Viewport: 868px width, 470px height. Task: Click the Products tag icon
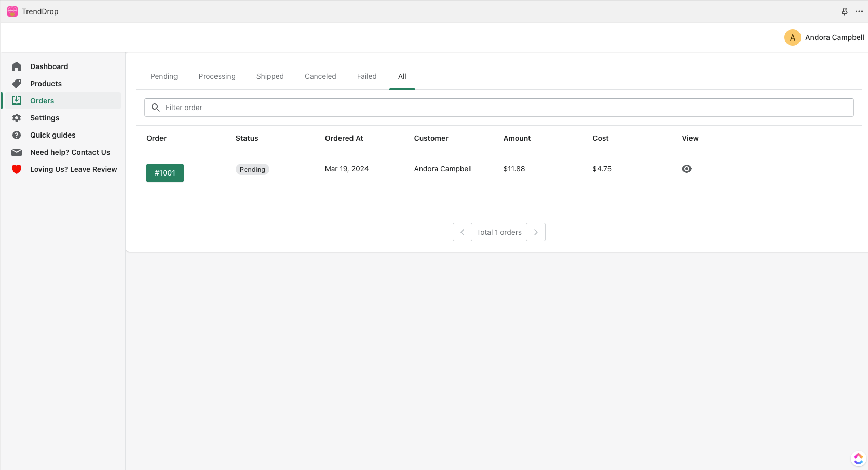(x=17, y=84)
